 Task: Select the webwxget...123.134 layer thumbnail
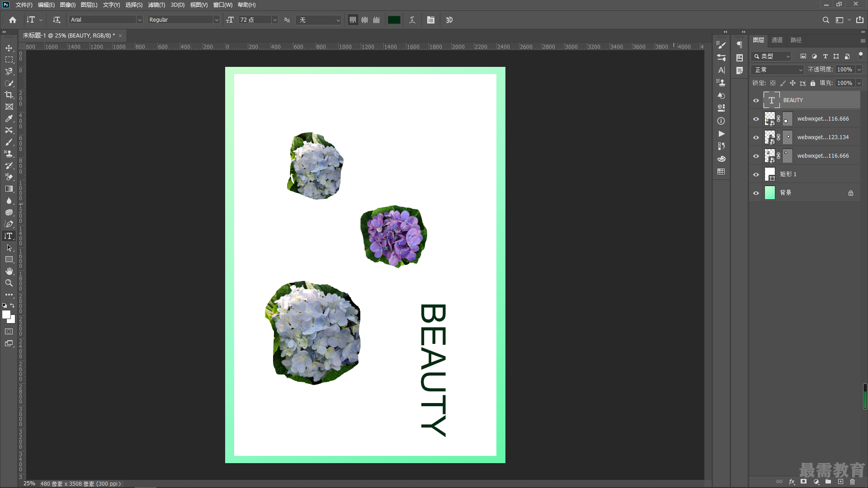[769, 137]
